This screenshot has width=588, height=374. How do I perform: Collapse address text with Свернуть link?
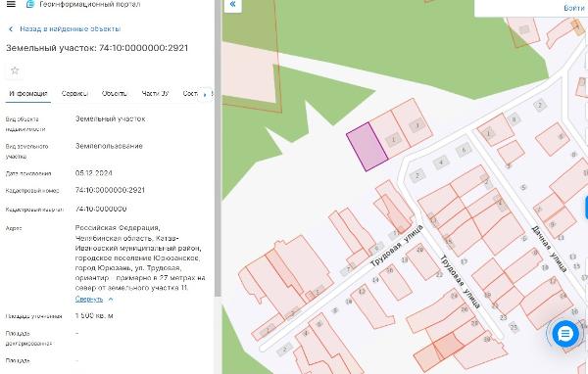(x=89, y=299)
